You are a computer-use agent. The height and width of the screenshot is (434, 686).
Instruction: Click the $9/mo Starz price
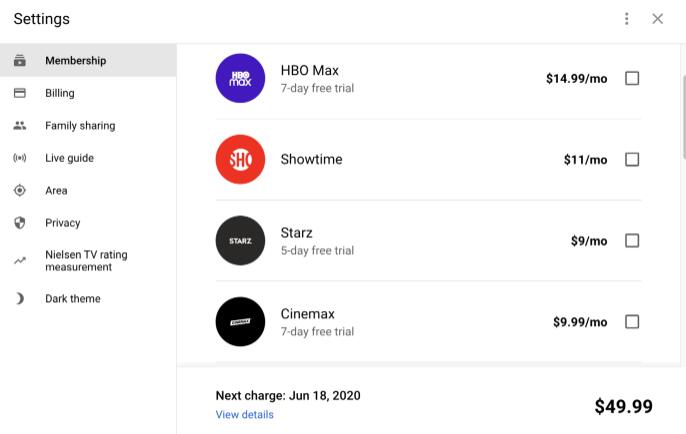(589, 241)
